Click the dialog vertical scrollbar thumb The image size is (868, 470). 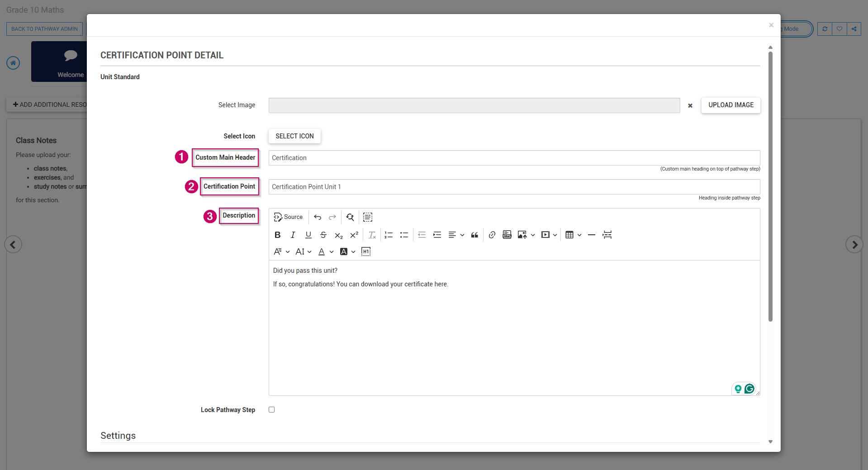[770, 186]
